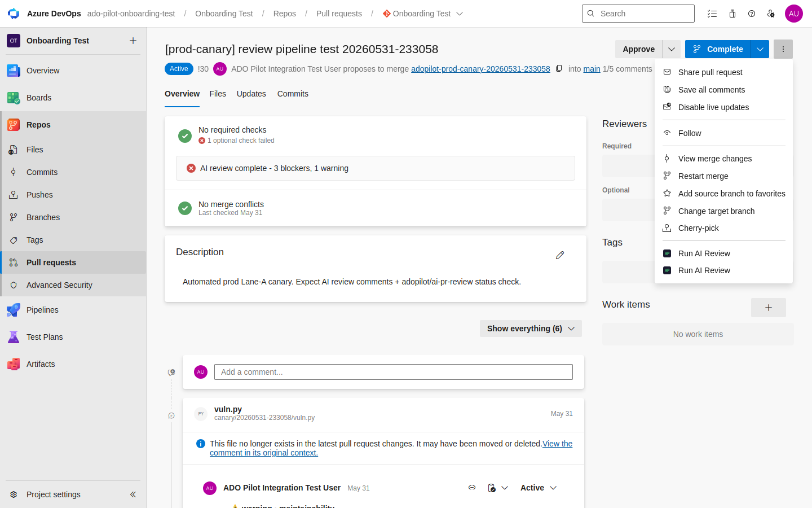Open the adopilot-prod-canary source branch link
This screenshot has width=812, height=508.
point(480,69)
